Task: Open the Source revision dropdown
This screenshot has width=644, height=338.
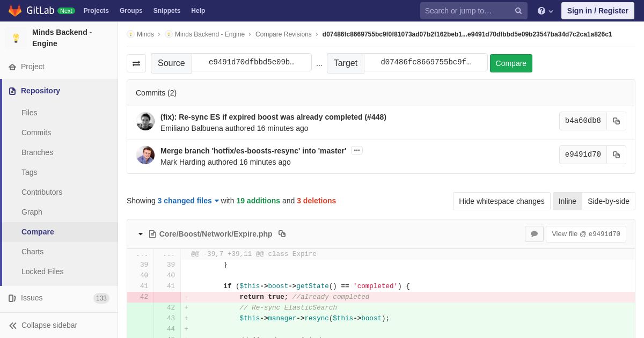Action: [x=252, y=62]
